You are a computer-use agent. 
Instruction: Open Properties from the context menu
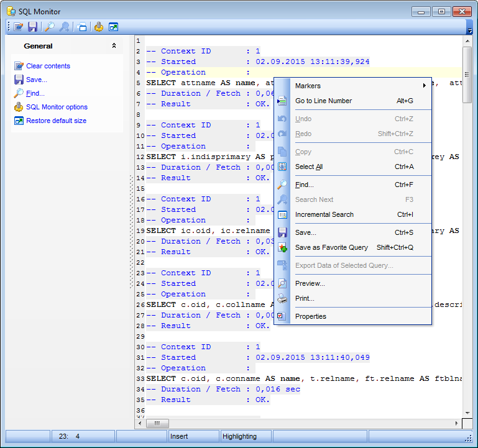[310, 316]
